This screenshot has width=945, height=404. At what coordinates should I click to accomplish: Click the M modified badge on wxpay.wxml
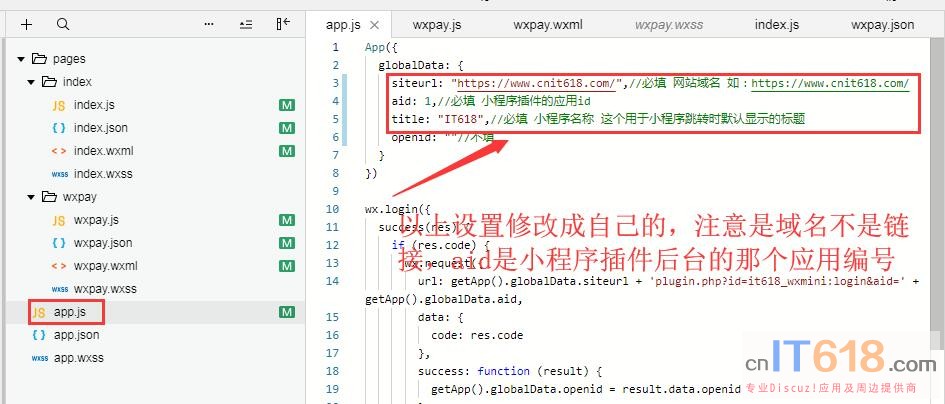pos(287,267)
